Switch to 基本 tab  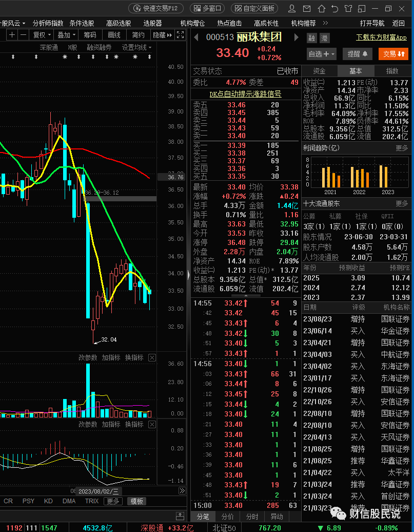pyautogui.click(x=356, y=71)
